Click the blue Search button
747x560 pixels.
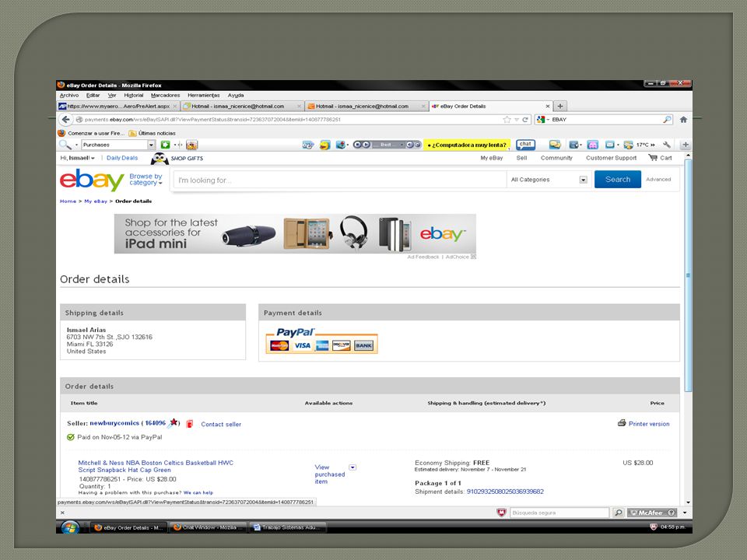tap(617, 180)
